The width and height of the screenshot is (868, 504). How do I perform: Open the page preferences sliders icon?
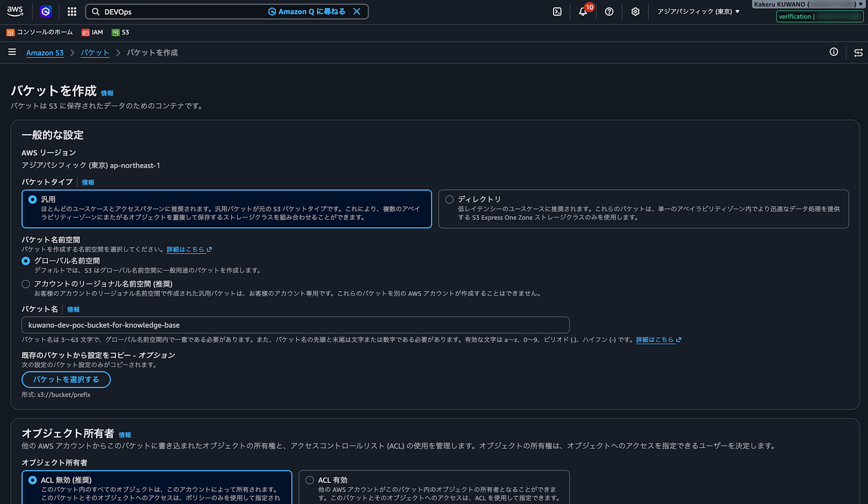pyautogui.click(x=858, y=52)
